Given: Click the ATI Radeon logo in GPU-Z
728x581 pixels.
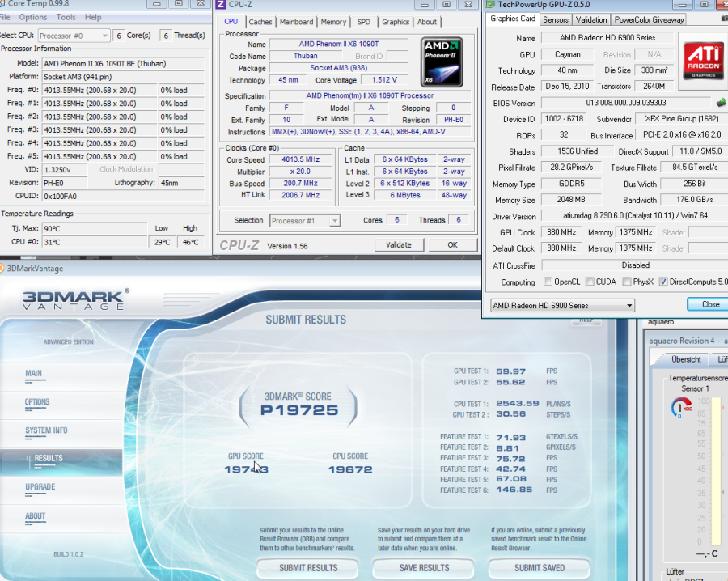Looking at the screenshot, I should pos(704,61).
